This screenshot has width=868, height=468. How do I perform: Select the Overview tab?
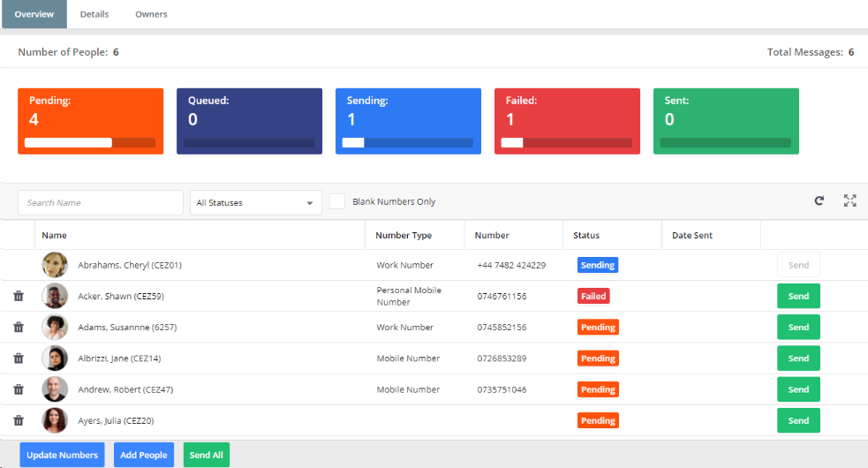point(34,14)
